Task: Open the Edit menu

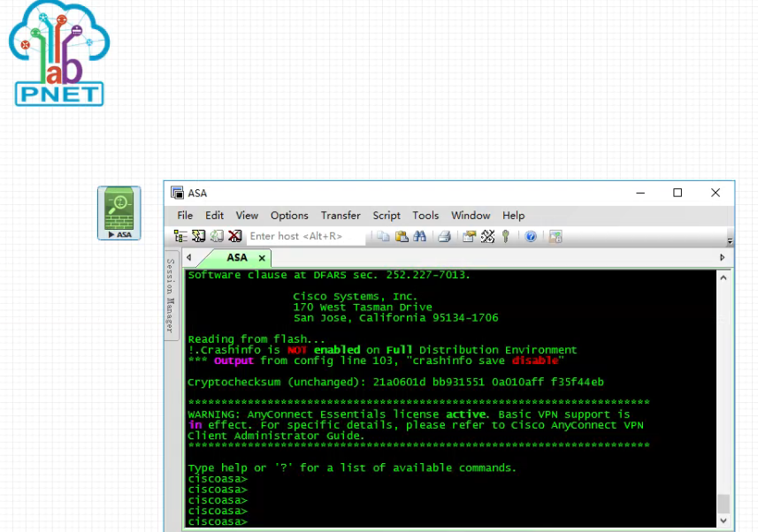Action: (x=214, y=216)
